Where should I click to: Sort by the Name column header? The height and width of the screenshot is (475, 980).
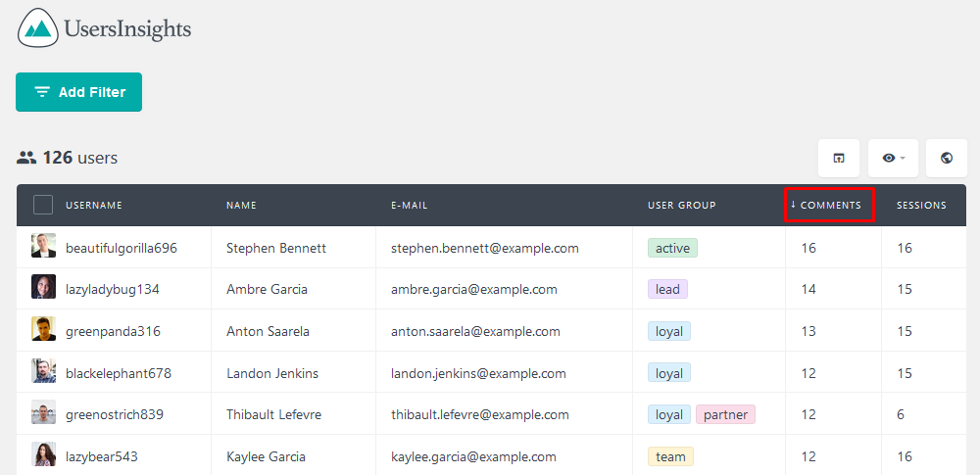[x=241, y=205]
